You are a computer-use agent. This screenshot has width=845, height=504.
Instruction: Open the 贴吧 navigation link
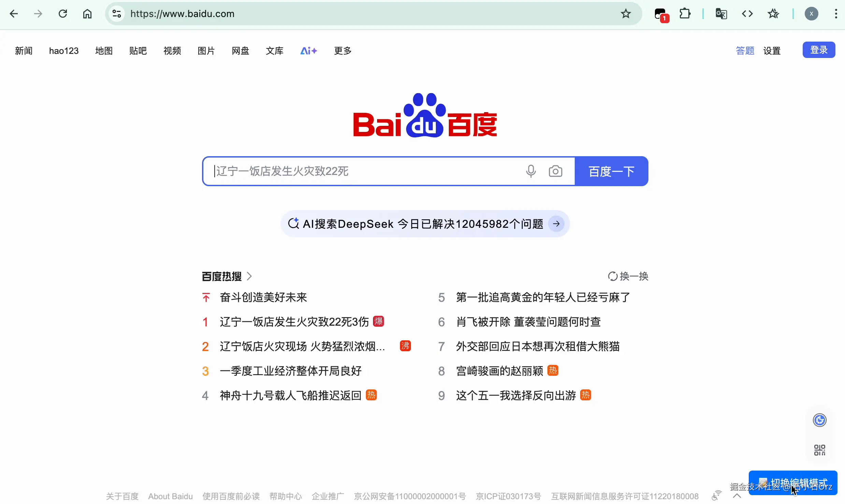tap(138, 51)
